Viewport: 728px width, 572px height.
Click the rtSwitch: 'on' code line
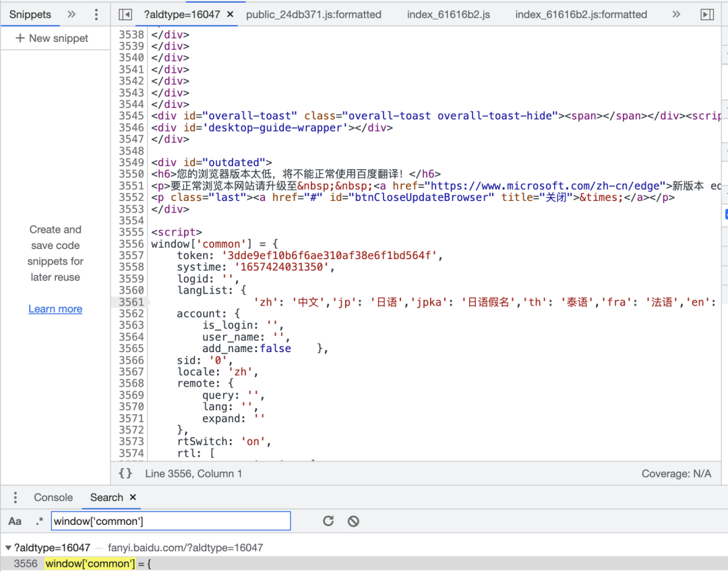(224, 441)
